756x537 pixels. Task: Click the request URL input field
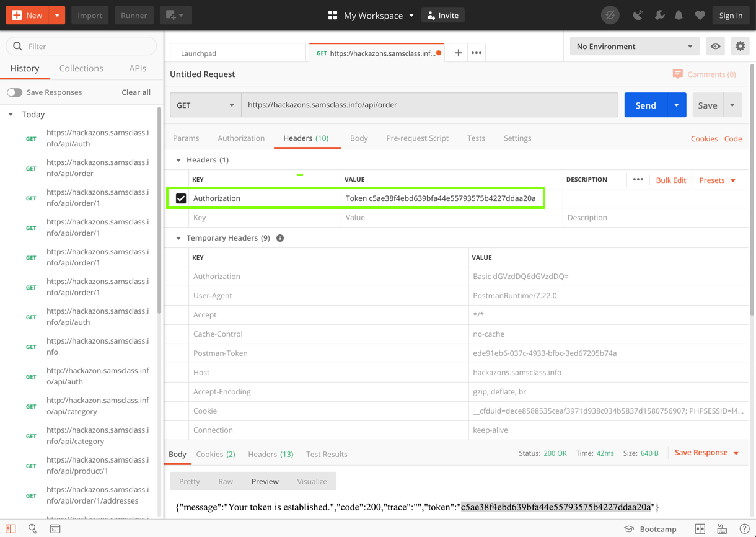[x=429, y=105]
